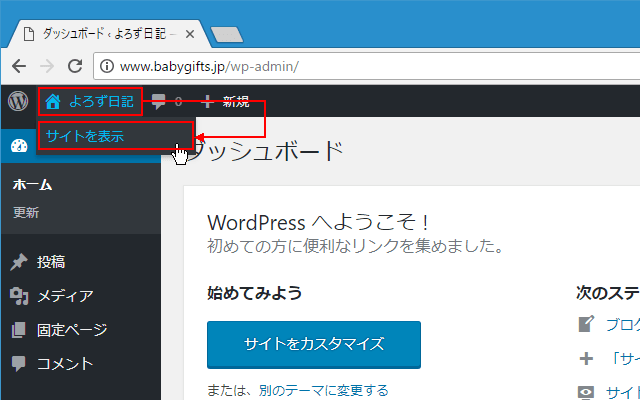Open メディア in the sidebar
The width and height of the screenshot is (640, 400).
pos(65,296)
